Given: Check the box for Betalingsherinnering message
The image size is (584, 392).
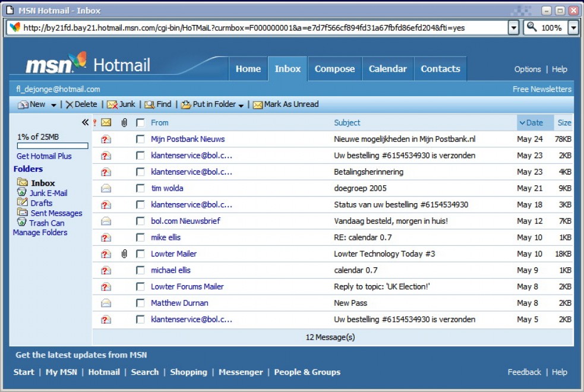Looking at the screenshot, I should 140,172.
